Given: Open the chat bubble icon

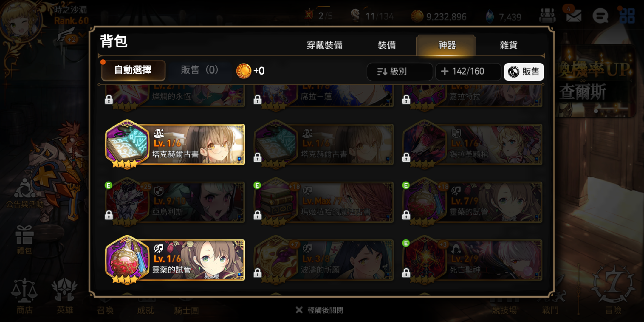Looking at the screenshot, I should 600,16.
